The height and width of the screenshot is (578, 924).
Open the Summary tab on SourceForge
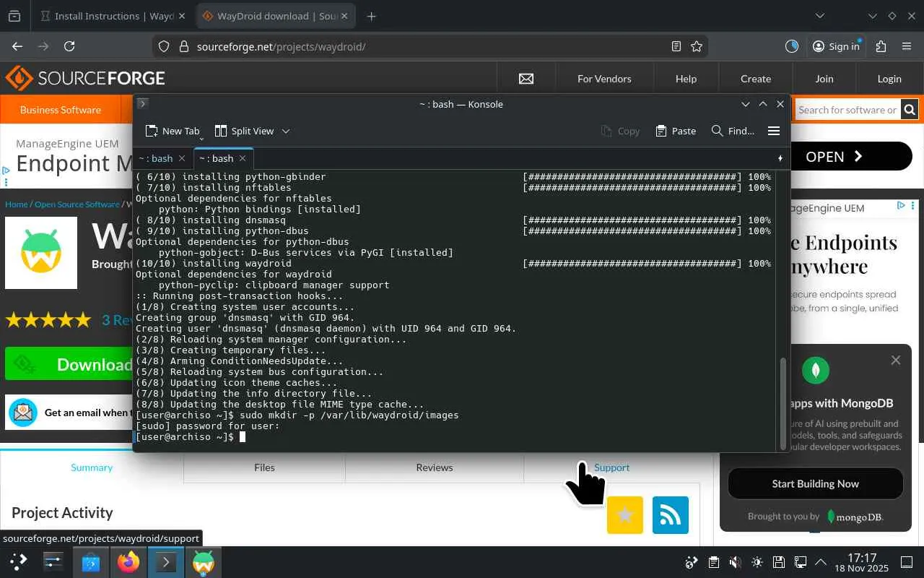tap(92, 467)
